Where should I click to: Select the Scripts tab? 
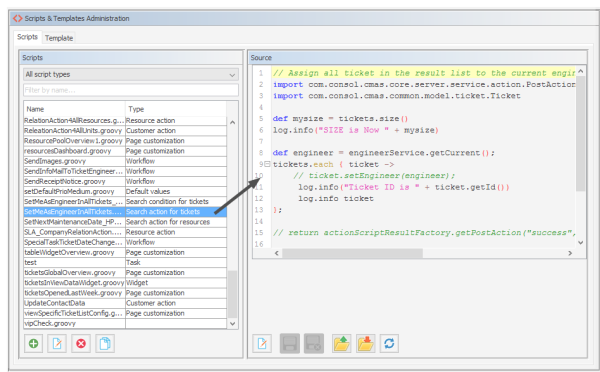coord(27,37)
